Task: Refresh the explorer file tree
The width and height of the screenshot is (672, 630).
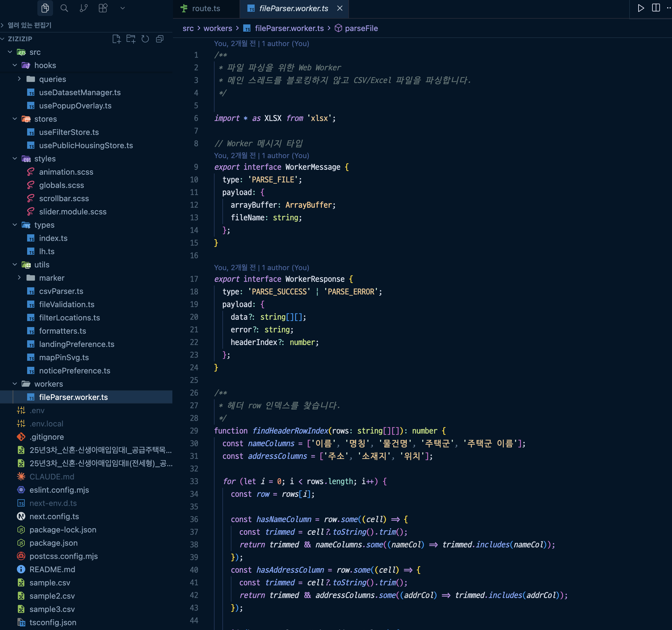Action: pos(145,39)
